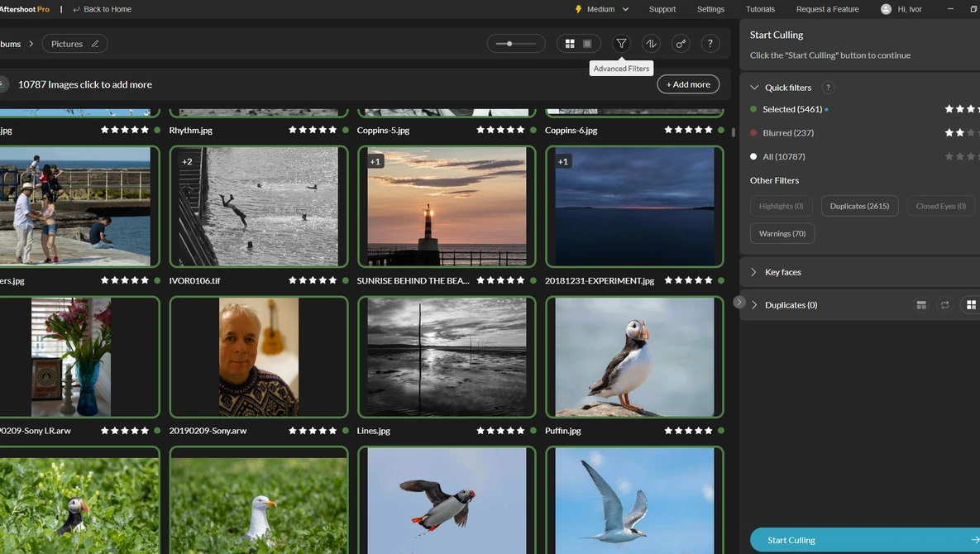
Task: Click the Rhythm.jpg file name
Action: pyautogui.click(x=191, y=130)
